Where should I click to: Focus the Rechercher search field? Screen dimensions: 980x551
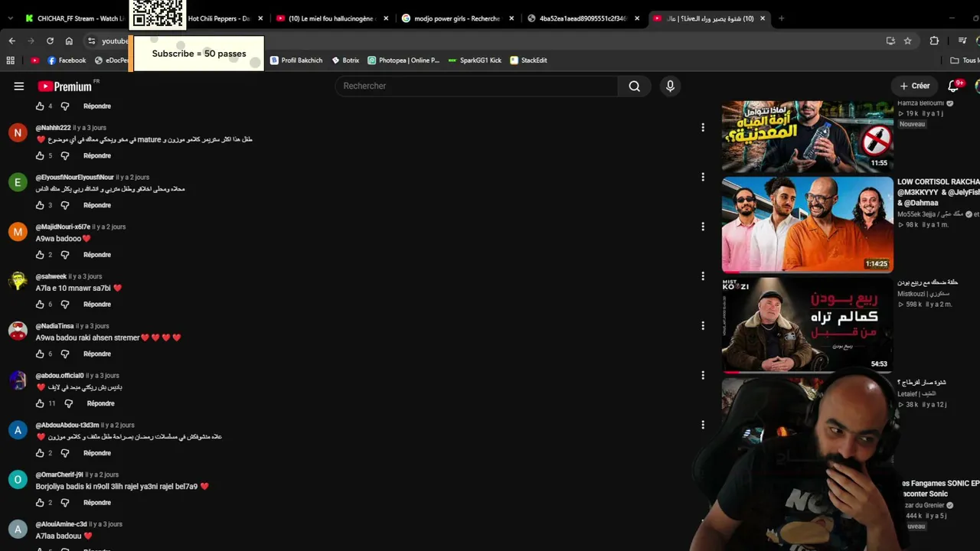(476, 86)
